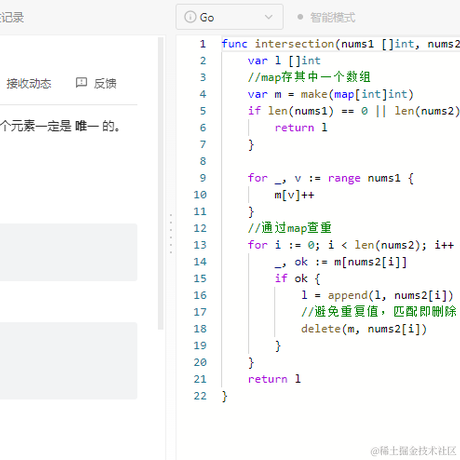Screen dimensions: 460x460
Task: Click the first gray example block
Action: click(x=68, y=252)
